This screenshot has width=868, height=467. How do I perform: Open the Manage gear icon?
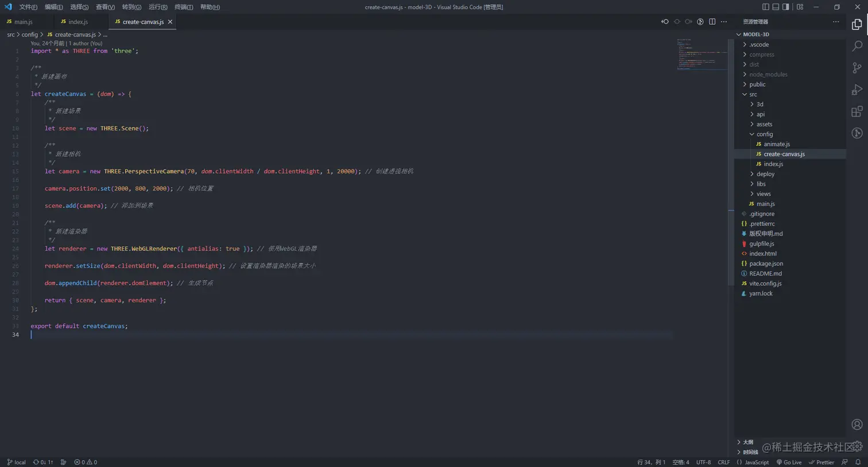857,446
